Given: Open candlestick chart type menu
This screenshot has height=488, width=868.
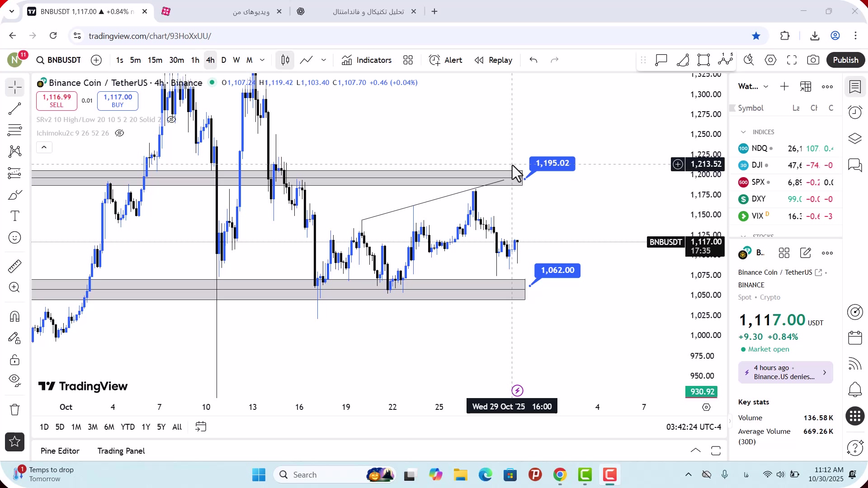Looking at the screenshot, I should point(285,60).
